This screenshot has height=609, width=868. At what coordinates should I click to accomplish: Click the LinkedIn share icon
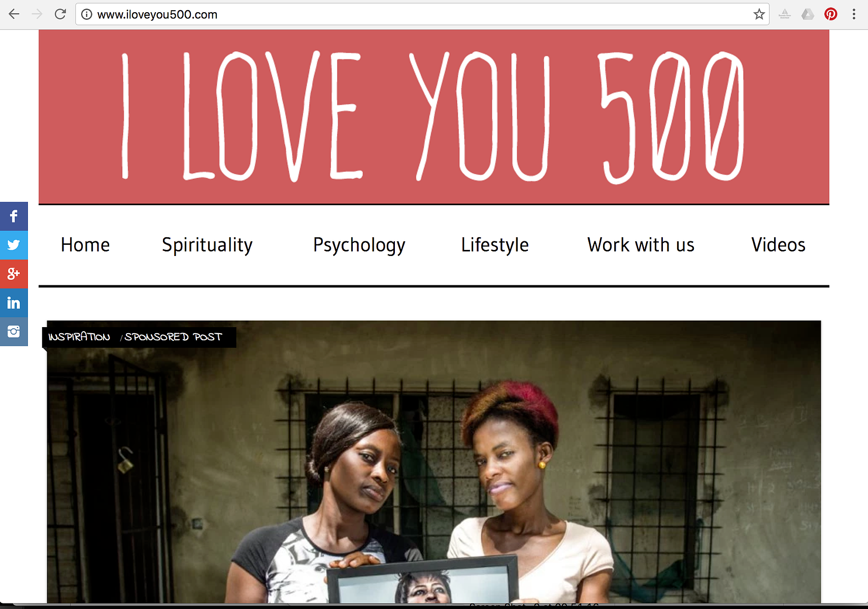tap(14, 303)
